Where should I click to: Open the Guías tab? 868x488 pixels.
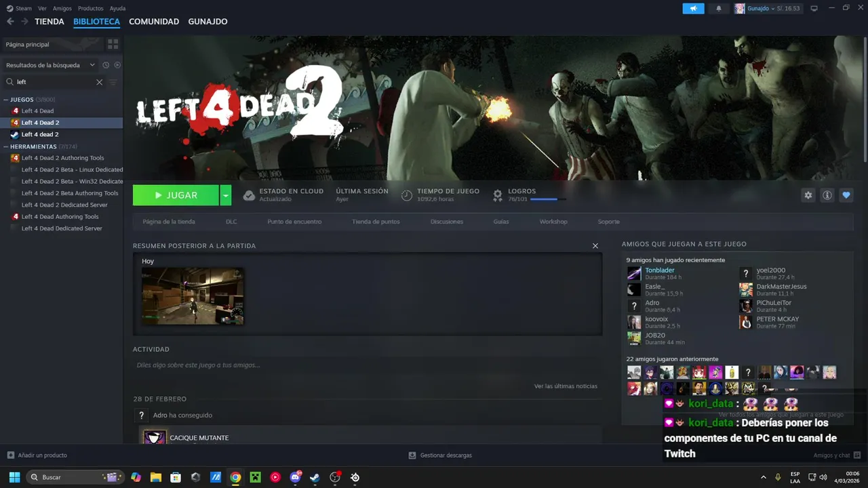coord(501,222)
